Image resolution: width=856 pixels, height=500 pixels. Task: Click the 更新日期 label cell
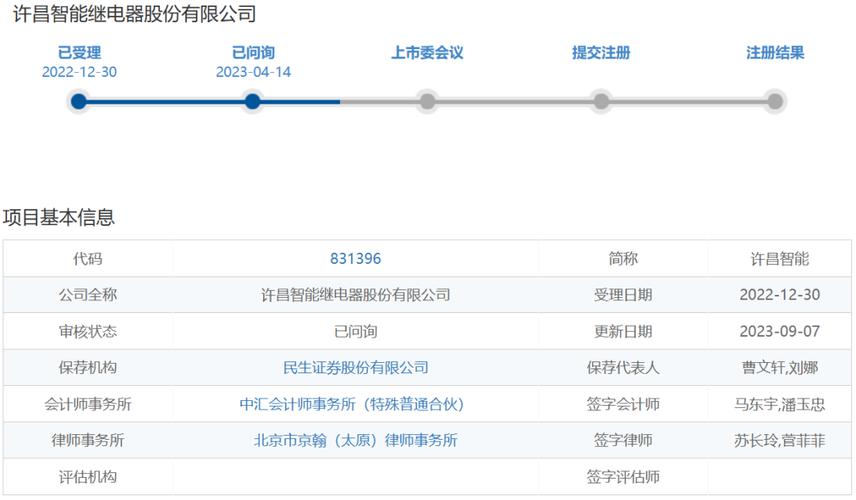tap(623, 331)
